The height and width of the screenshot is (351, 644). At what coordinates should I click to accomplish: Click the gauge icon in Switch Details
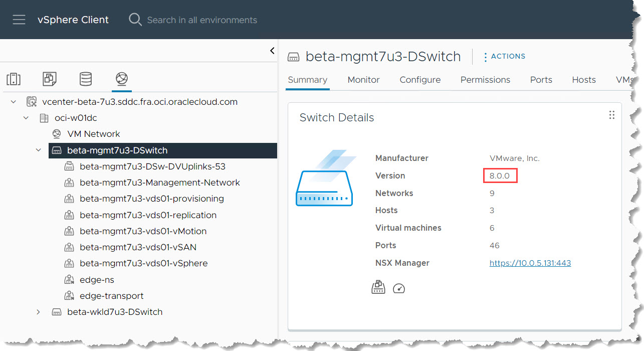pyautogui.click(x=399, y=288)
